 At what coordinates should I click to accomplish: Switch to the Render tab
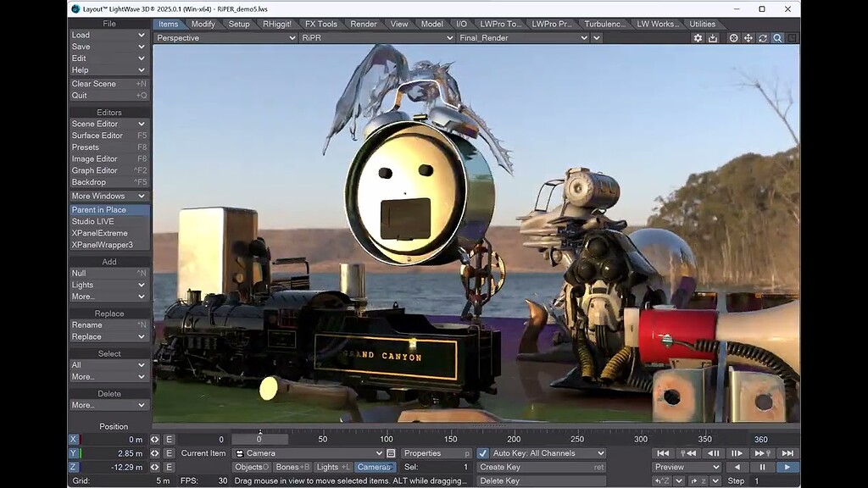point(364,24)
